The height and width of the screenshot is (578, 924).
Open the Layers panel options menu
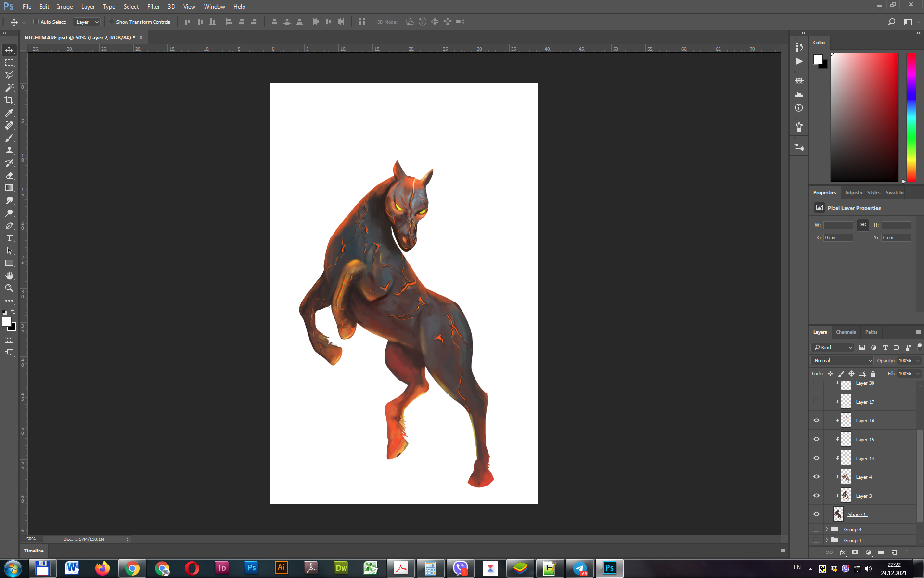pyautogui.click(x=918, y=332)
